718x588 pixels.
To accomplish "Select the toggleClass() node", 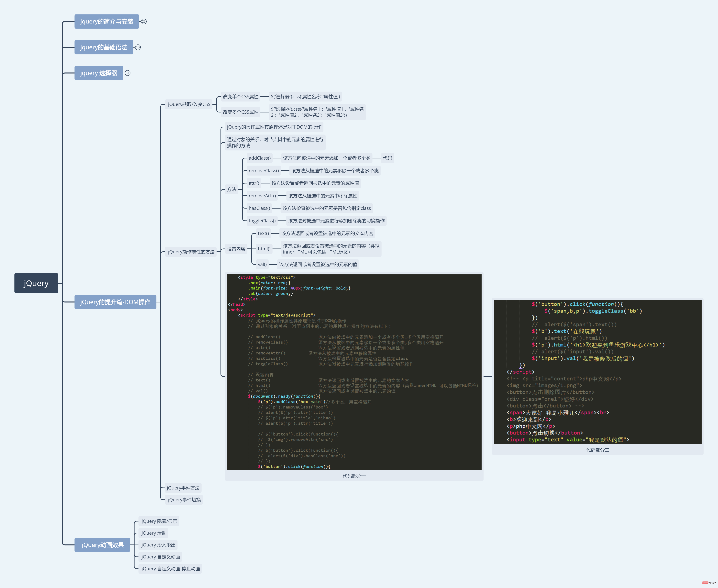I will click(262, 221).
